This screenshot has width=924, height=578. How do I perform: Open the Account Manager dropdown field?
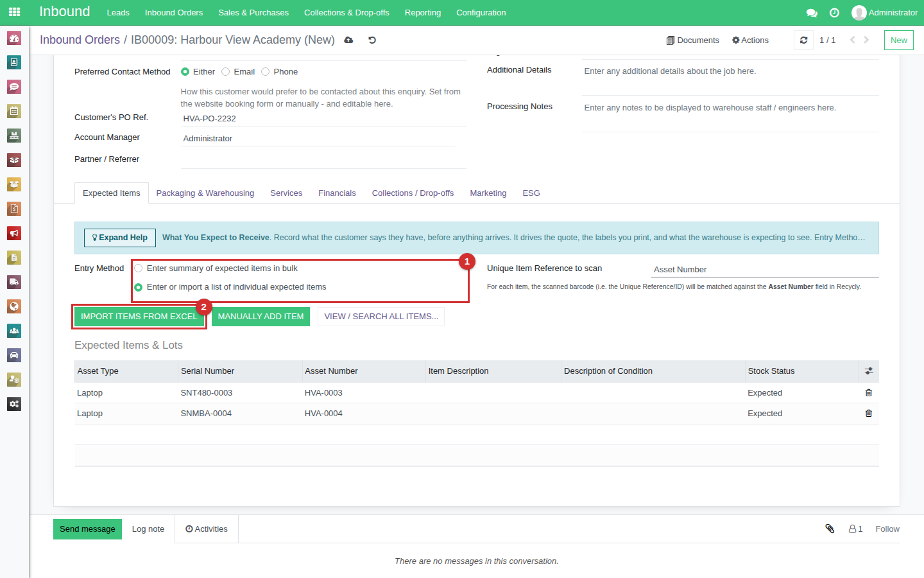click(318, 139)
